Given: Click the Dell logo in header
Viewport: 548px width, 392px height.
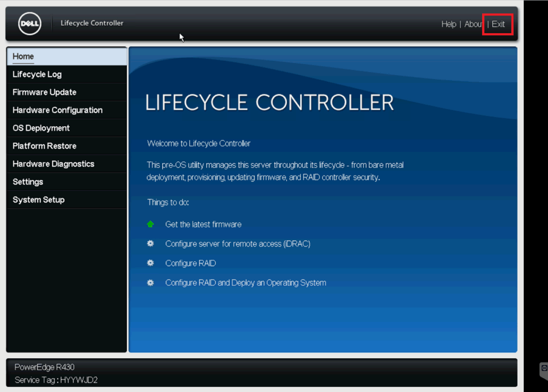Looking at the screenshot, I should coord(30,24).
